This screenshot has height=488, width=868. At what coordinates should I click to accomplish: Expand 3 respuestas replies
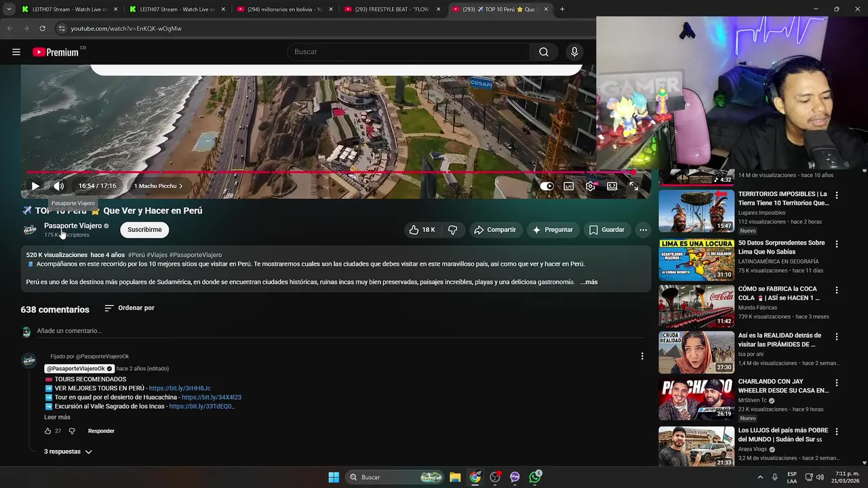coord(68,451)
